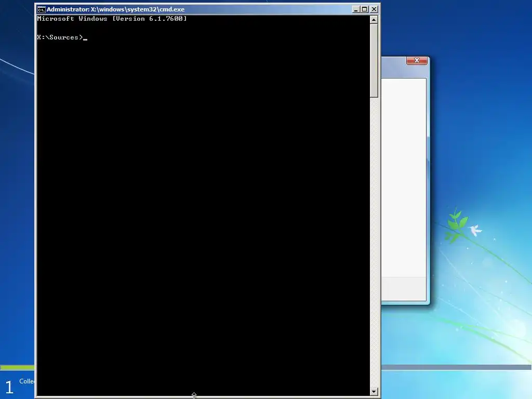Screen dimensions: 532x399
Task: Click the Microsoft Windows version text line
Action: pos(112,19)
